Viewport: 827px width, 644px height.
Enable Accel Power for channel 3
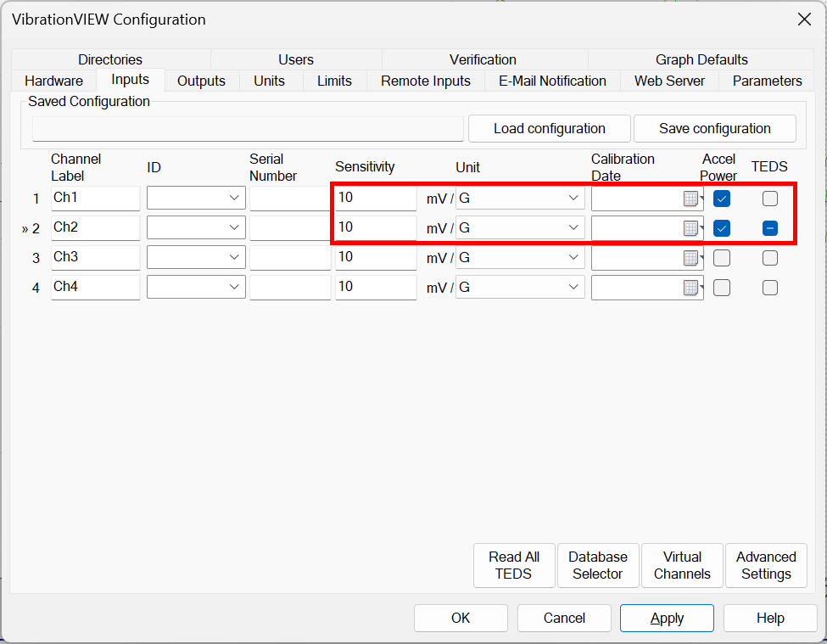point(722,258)
